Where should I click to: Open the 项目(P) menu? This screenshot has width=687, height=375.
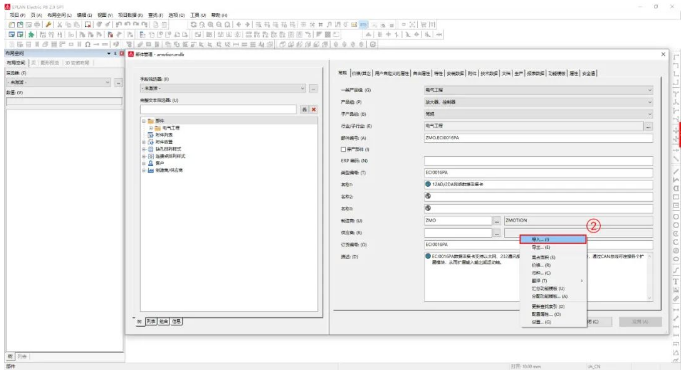(18, 15)
